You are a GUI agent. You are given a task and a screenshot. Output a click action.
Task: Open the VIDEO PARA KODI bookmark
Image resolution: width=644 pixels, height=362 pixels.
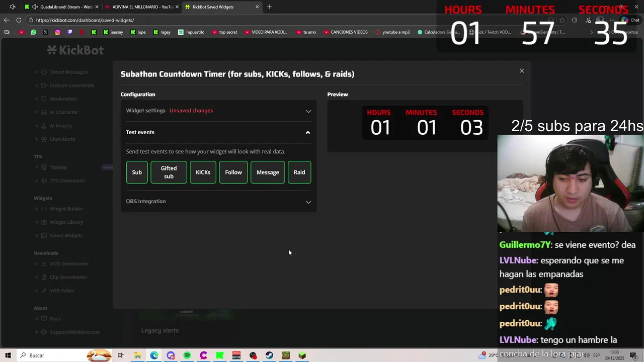pos(266,32)
